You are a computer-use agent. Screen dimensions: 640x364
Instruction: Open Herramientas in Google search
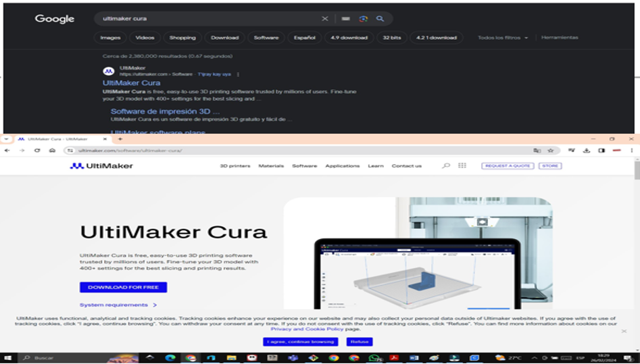(560, 38)
